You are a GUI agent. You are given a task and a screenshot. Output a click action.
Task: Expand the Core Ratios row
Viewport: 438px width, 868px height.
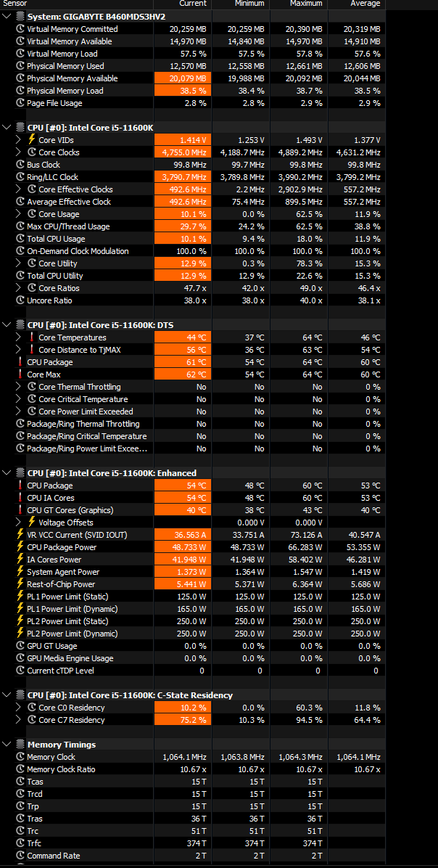click(19, 288)
